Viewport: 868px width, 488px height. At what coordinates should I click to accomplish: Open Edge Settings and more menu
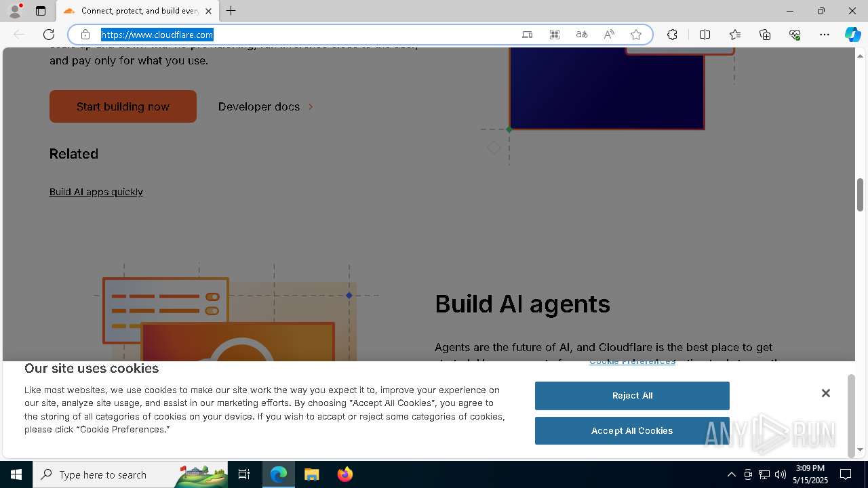tap(825, 35)
